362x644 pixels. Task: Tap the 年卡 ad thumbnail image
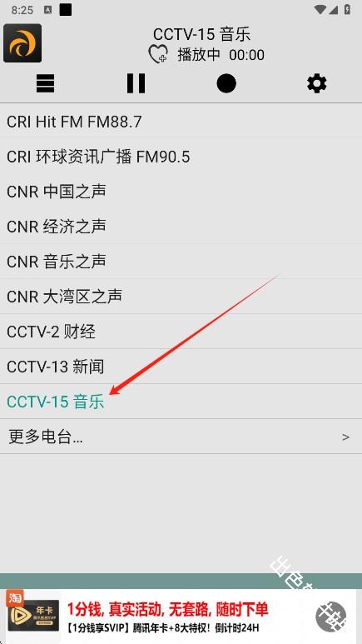pos(33,615)
